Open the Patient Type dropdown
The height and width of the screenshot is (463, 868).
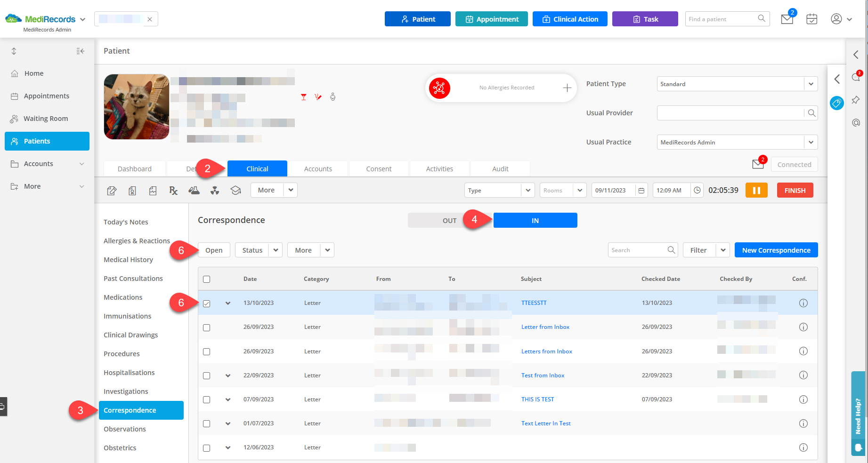[737, 84]
